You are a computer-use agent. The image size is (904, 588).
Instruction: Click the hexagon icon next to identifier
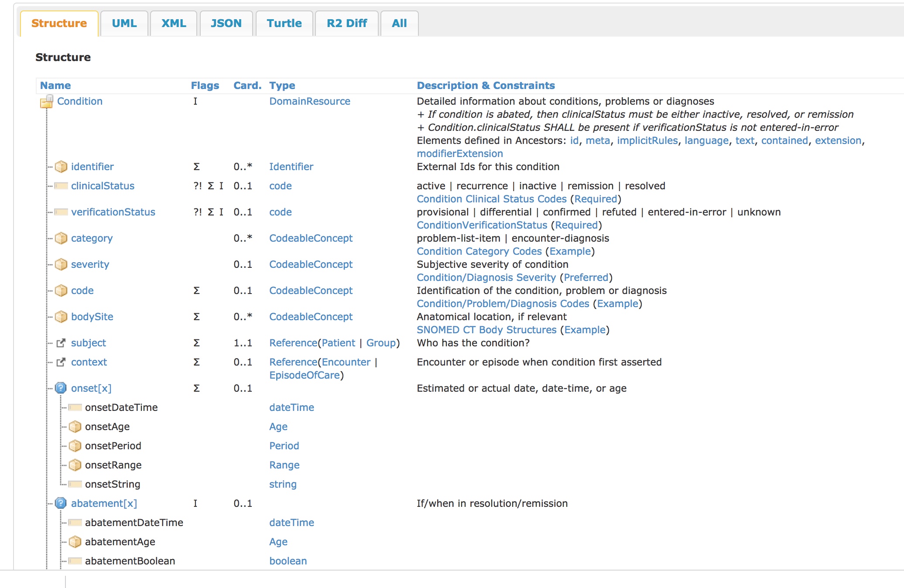pos(61,167)
